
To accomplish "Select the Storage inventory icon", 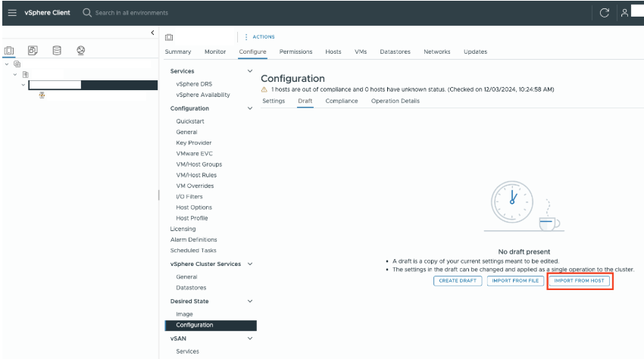I will click(57, 51).
